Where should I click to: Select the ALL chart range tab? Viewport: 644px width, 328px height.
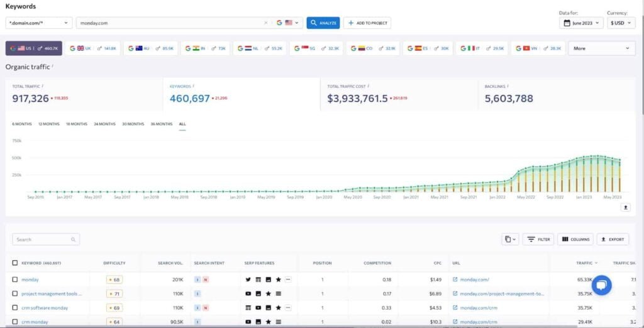point(182,124)
